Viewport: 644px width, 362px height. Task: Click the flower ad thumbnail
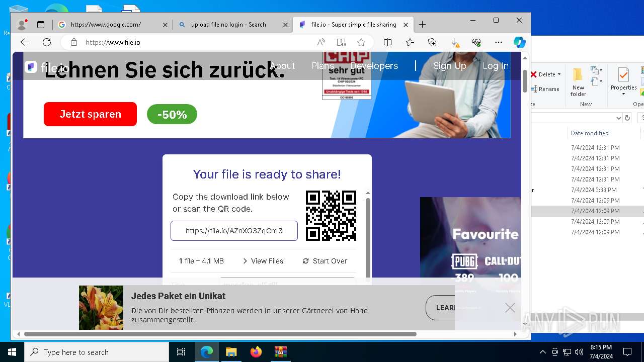[101, 308]
